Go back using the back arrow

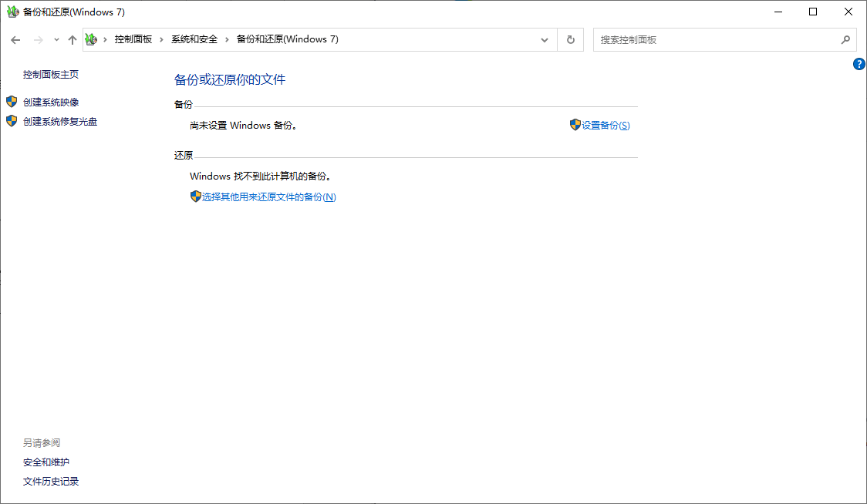pos(15,39)
